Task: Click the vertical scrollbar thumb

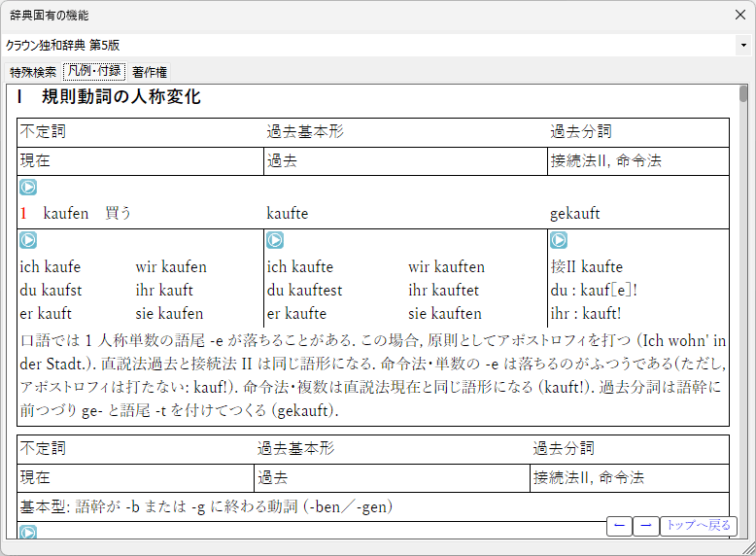Action: coord(743,93)
